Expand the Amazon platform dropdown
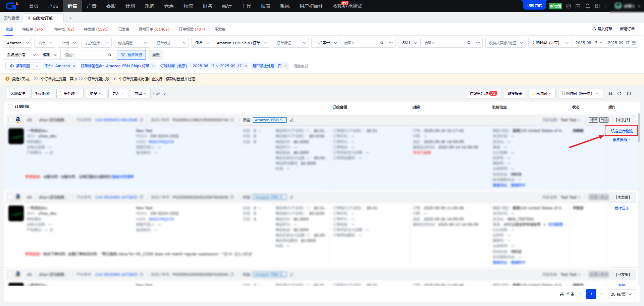644x306 pixels. click(x=17, y=43)
